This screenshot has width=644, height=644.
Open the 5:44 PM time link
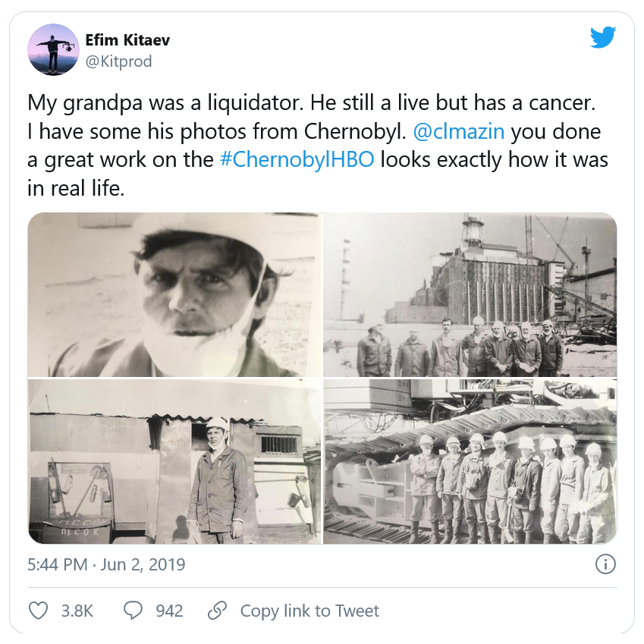(56, 565)
